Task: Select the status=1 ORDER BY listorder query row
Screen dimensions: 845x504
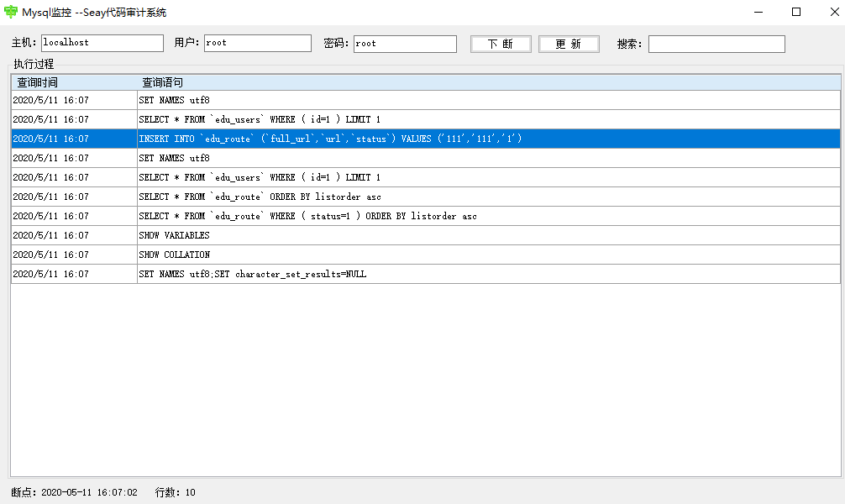Action: point(426,216)
